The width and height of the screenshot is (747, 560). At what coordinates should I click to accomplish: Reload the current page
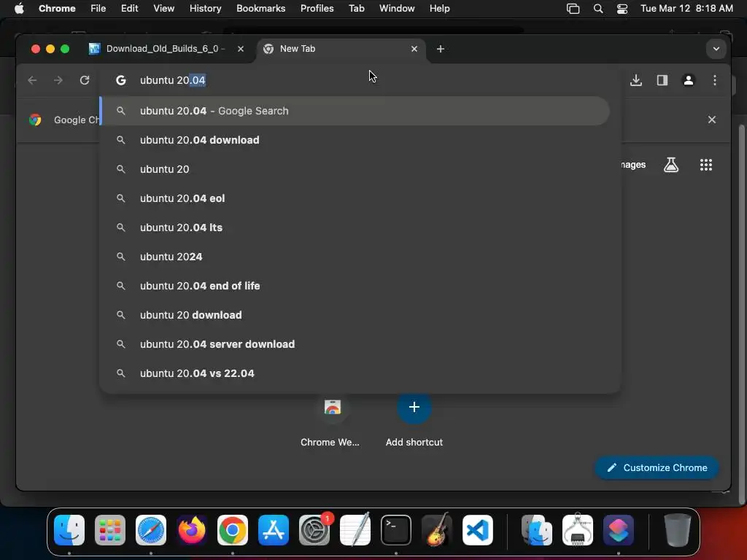(85, 80)
